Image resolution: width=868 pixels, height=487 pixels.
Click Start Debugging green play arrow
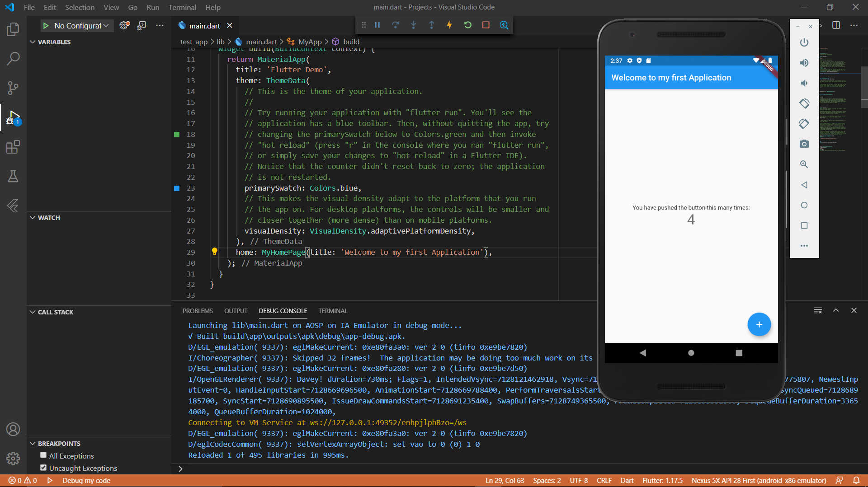[46, 26]
